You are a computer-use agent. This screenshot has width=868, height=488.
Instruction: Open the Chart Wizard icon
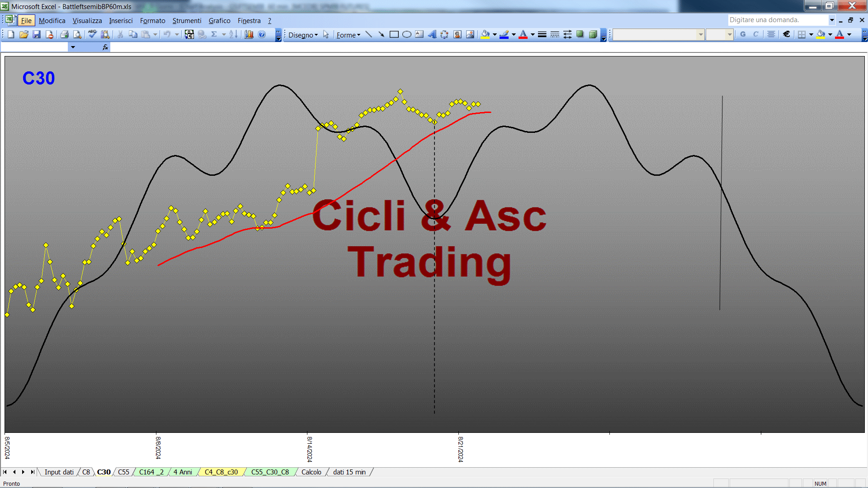[249, 34]
